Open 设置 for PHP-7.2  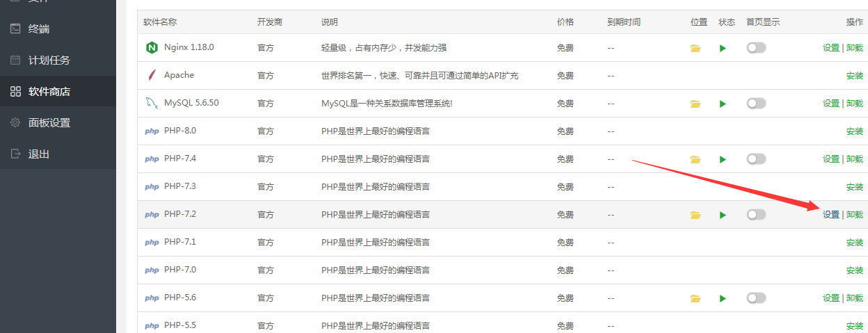830,215
